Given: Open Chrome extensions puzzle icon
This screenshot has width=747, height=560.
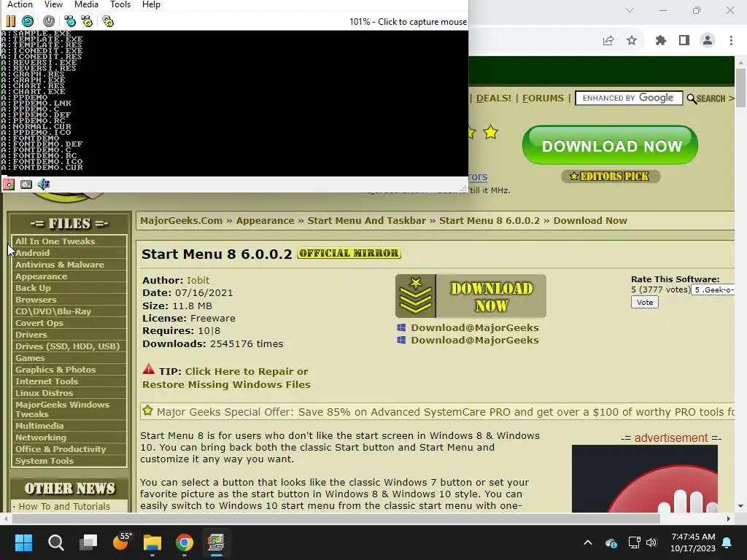Looking at the screenshot, I should [661, 41].
